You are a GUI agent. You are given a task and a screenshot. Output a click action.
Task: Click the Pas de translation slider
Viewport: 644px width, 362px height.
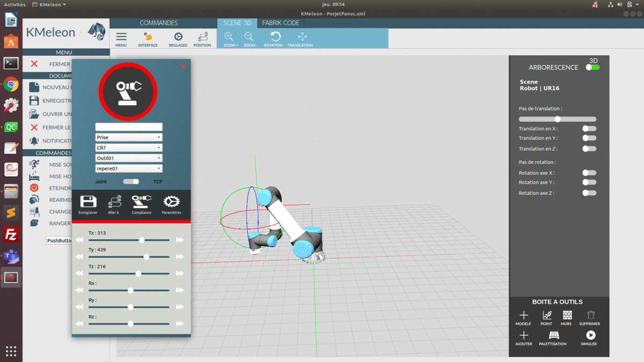pyautogui.click(x=557, y=119)
